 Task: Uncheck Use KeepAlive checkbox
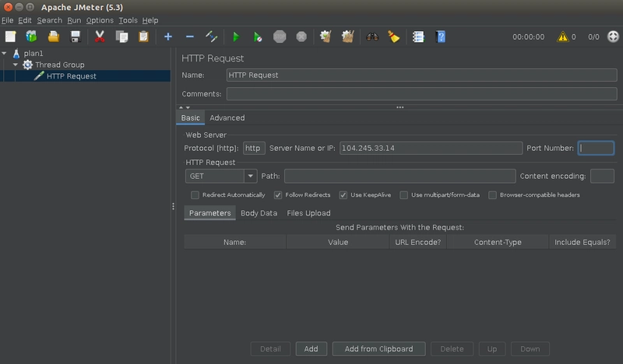(x=343, y=195)
